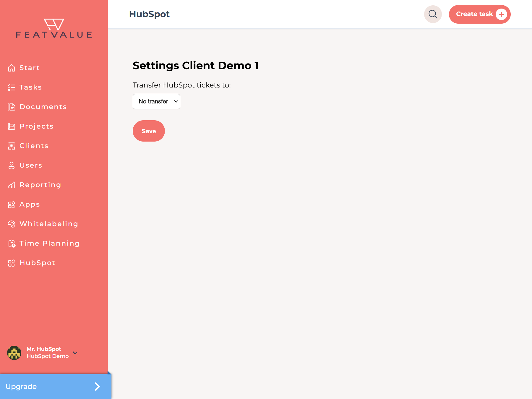532x399 pixels.
Task: Open Reporting from the sidebar
Action: point(40,185)
